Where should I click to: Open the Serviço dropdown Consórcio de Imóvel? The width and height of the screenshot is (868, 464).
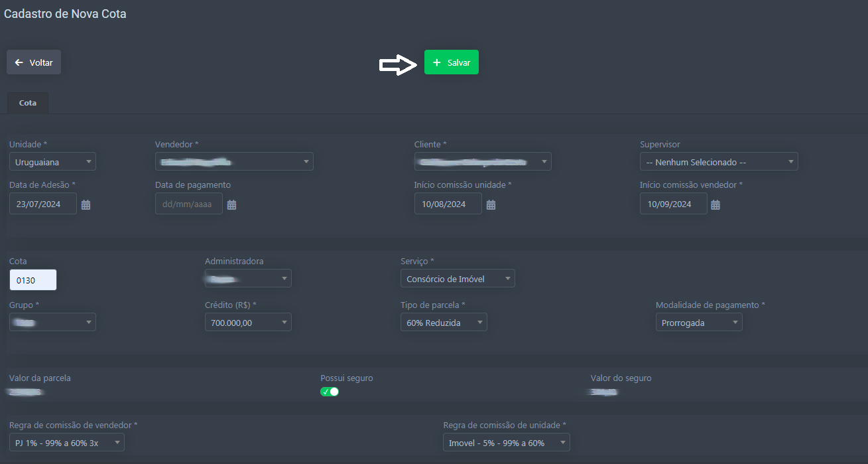pyautogui.click(x=458, y=279)
